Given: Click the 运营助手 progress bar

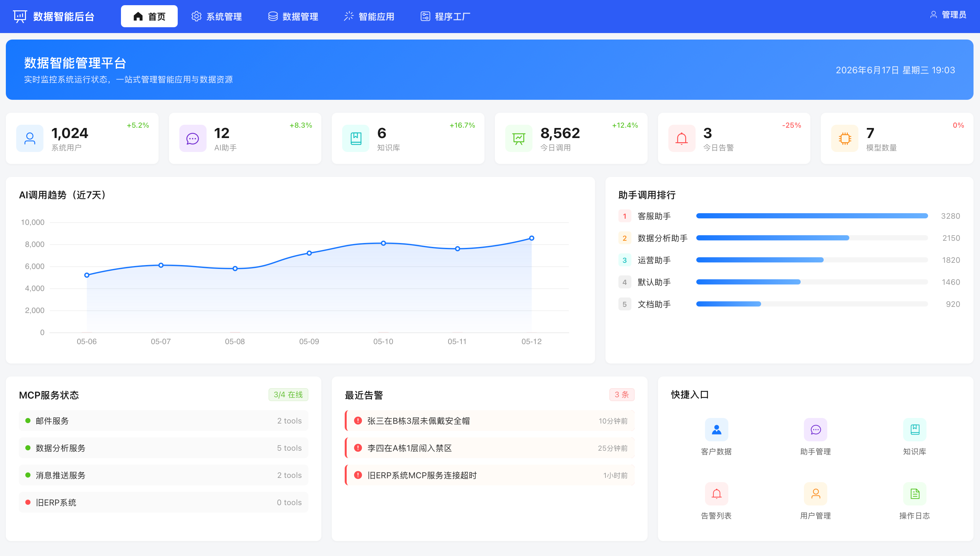Looking at the screenshot, I should tap(812, 260).
